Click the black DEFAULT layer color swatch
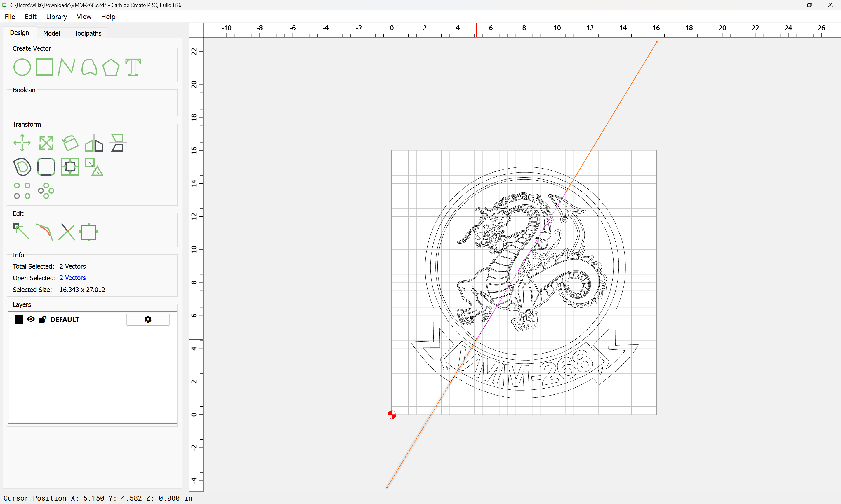 (x=19, y=319)
